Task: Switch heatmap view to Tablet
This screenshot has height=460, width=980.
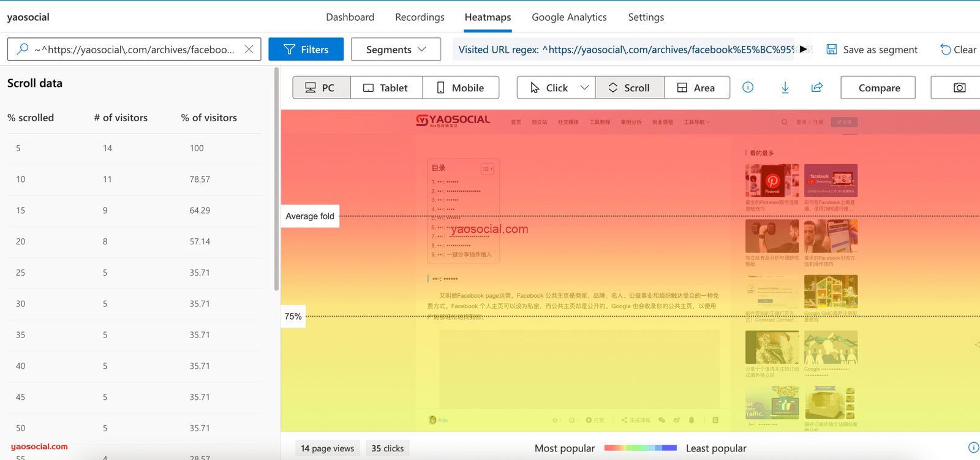Action: (x=386, y=88)
